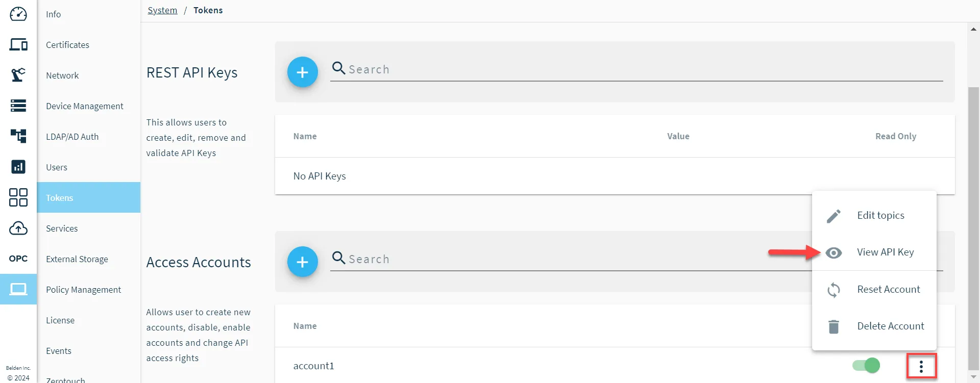Open the devices icon in the left rail
The height and width of the screenshot is (383, 980).
click(18, 44)
